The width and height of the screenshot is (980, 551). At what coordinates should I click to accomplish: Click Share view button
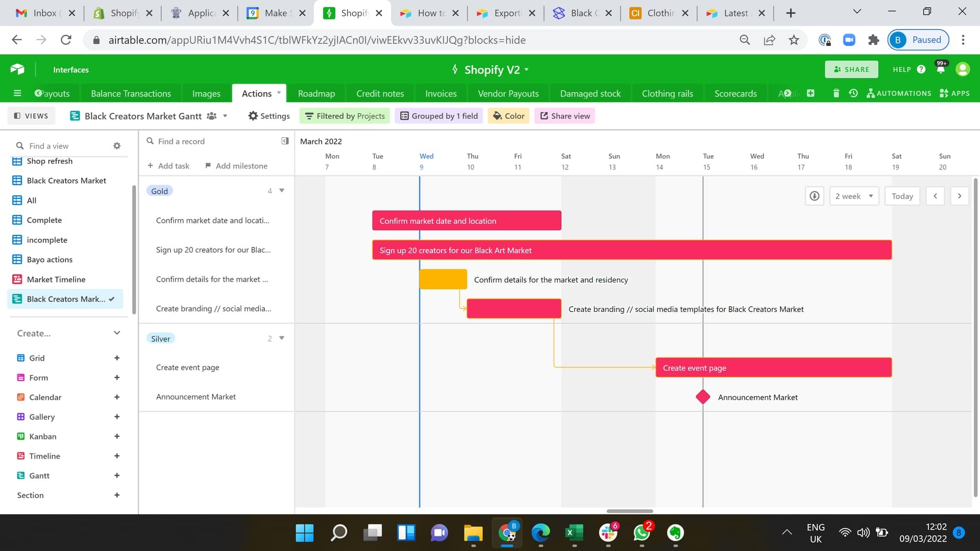(565, 116)
